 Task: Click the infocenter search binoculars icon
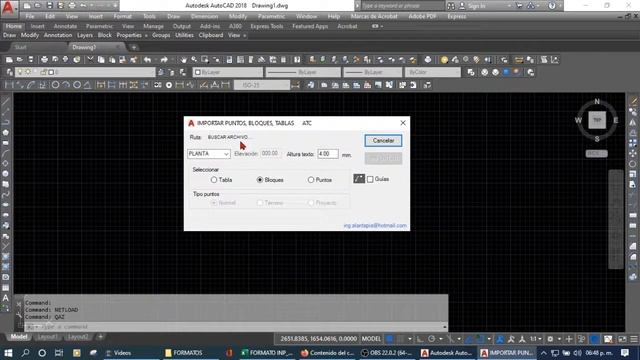[x=451, y=6]
